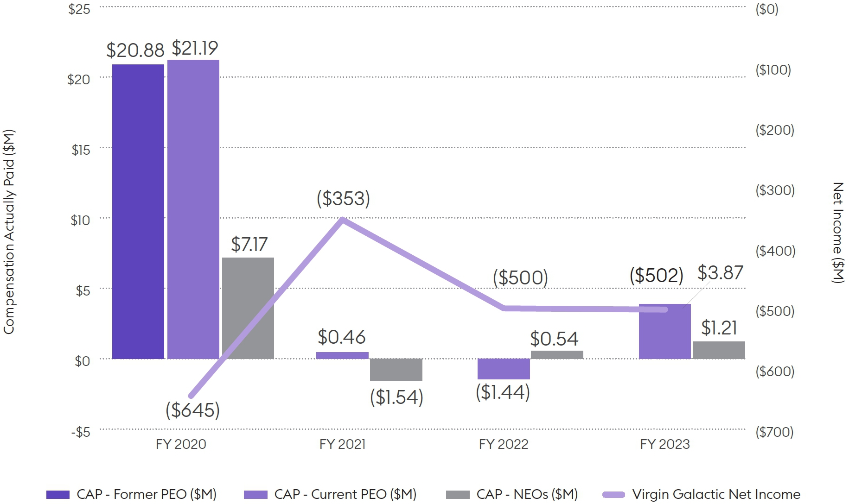Image resolution: width=849 pixels, height=504 pixels.
Task: Click the $3.87 data label
Action: (x=720, y=272)
